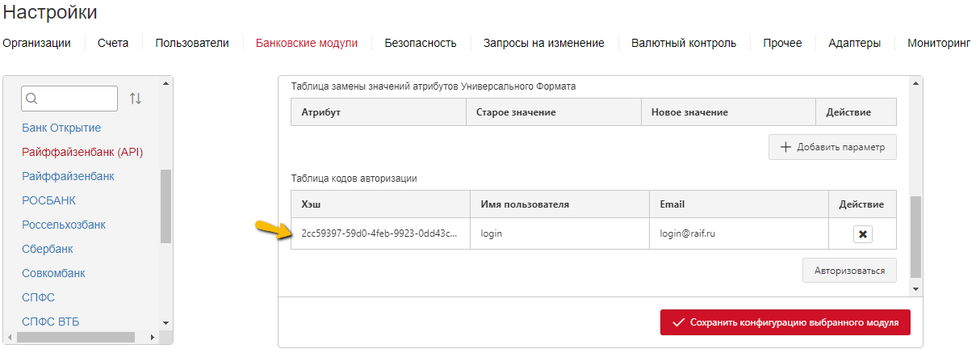Click the search magnifier input in bank list

tap(69, 99)
